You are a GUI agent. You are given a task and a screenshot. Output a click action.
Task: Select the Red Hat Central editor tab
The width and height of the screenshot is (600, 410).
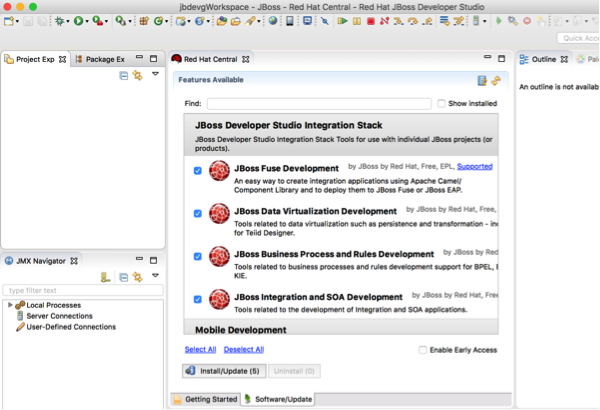pos(210,59)
